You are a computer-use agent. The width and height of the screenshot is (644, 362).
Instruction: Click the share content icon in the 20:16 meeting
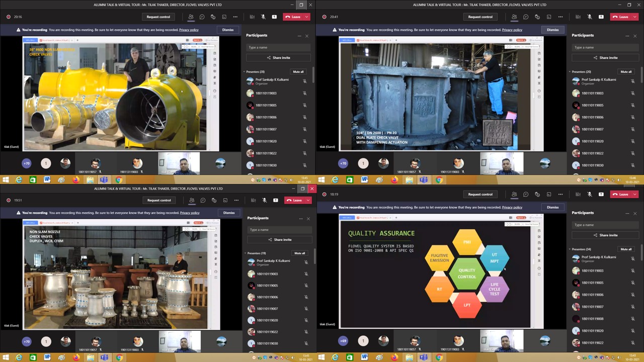tap(274, 17)
